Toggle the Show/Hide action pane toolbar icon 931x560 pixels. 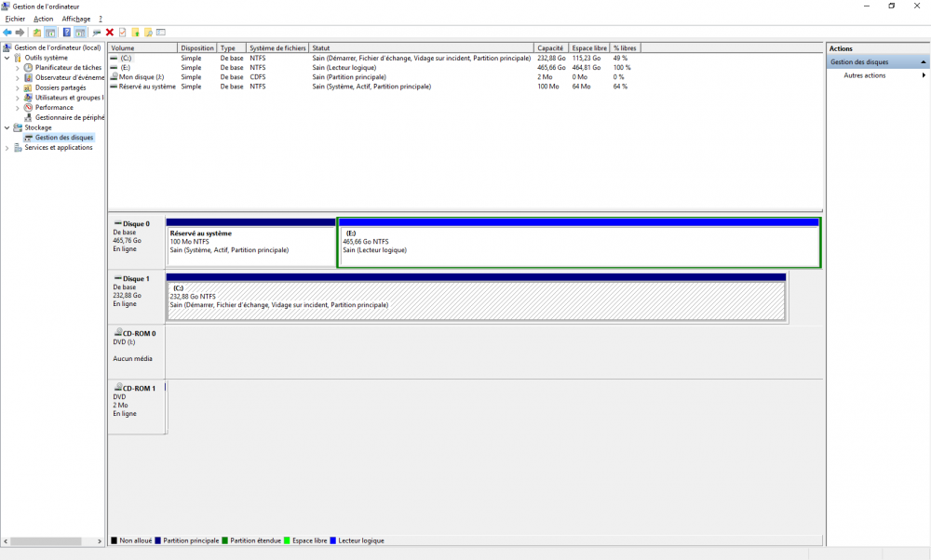pyautogui.click(x=79, y=33)
